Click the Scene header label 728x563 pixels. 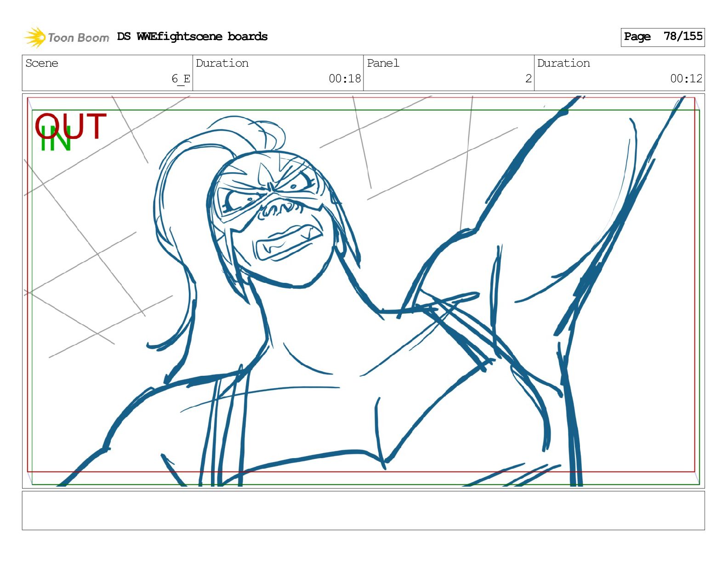[x=42, y=63]
